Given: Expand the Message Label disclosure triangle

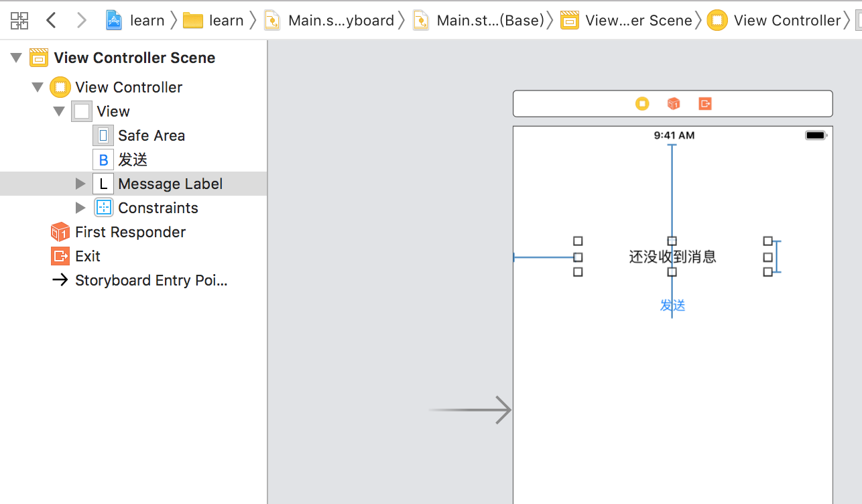Looking at the screenshot, I should [80, 184].
